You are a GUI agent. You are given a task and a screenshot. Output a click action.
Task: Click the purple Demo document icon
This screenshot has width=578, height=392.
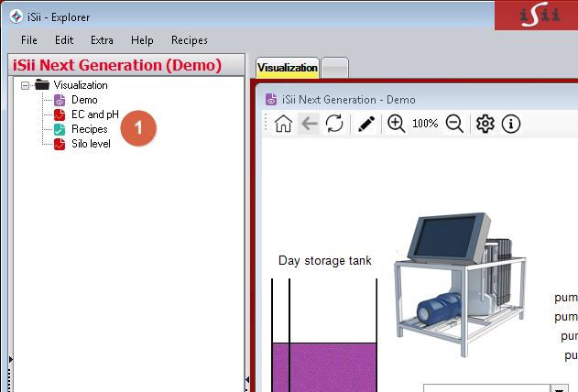[x=60, y=100]
